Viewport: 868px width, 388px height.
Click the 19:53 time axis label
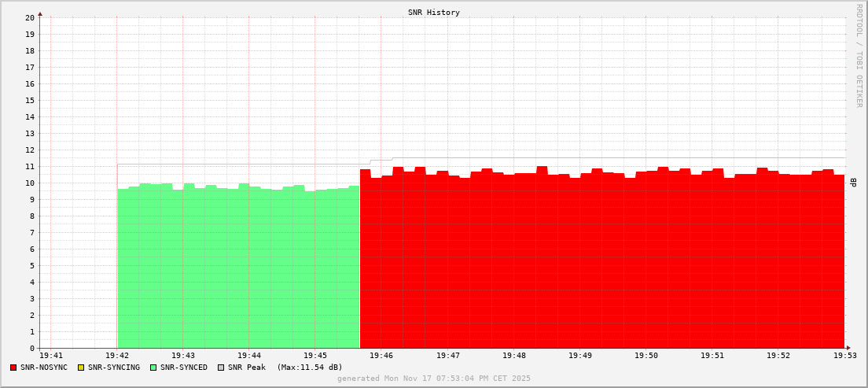pyautogui.click(x=844, y=357)
